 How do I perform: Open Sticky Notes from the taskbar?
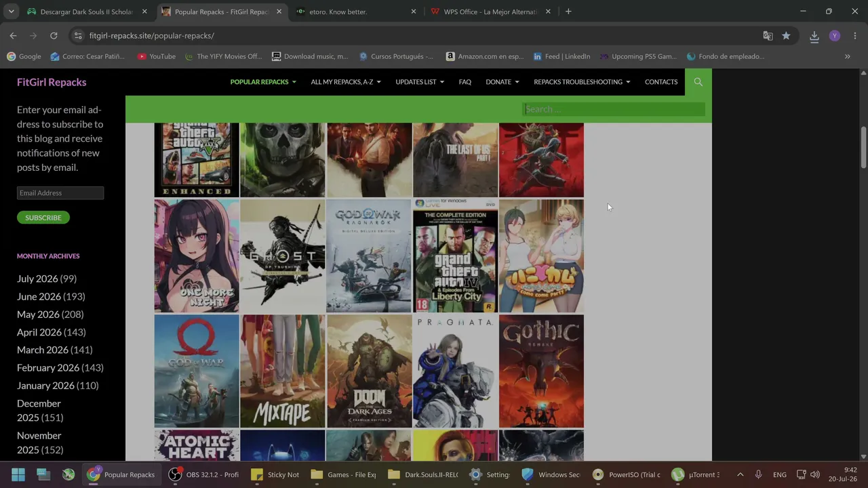tap(275, 474)
